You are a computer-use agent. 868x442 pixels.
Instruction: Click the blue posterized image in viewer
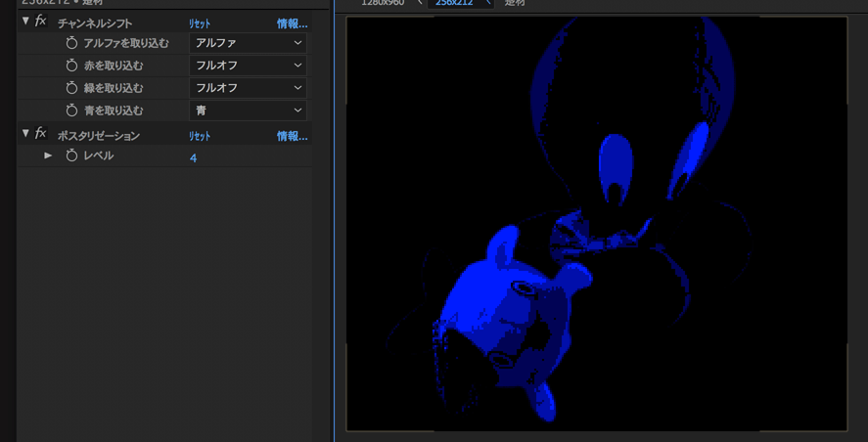coord(597,224)
